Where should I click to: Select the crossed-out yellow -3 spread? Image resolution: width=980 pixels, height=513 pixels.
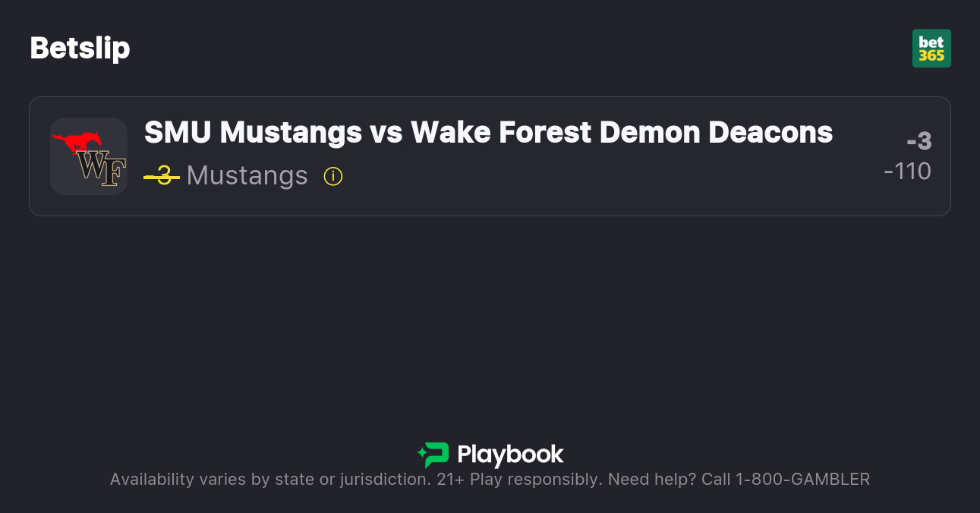pyautogui.click(x=162, y=176)
